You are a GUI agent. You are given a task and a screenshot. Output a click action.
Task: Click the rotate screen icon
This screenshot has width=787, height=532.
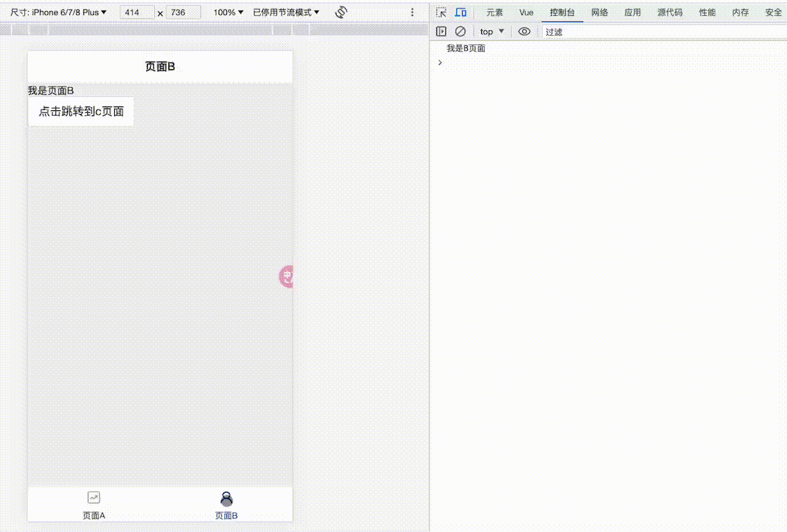coord(341,12)
